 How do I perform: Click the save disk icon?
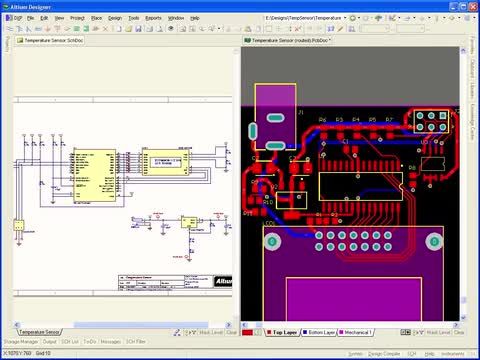pyautogui.click(x=138, y=29)
